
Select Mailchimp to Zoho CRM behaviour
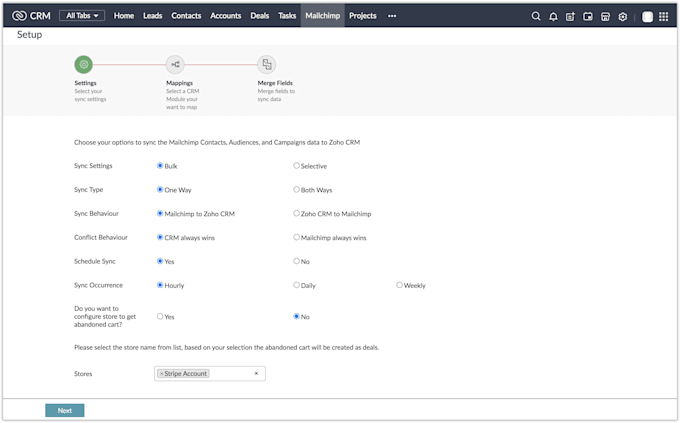[x=160, y=213]
